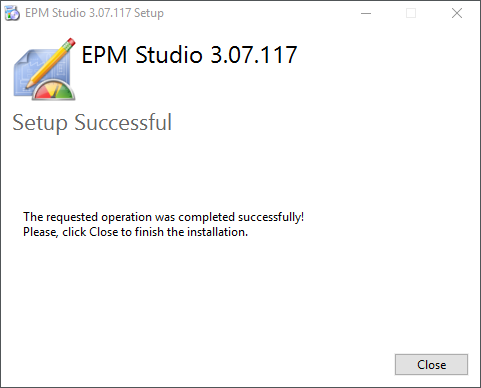
Task: Close the window with the X icon
Action: pyautogui.click(x=457, y=13)
